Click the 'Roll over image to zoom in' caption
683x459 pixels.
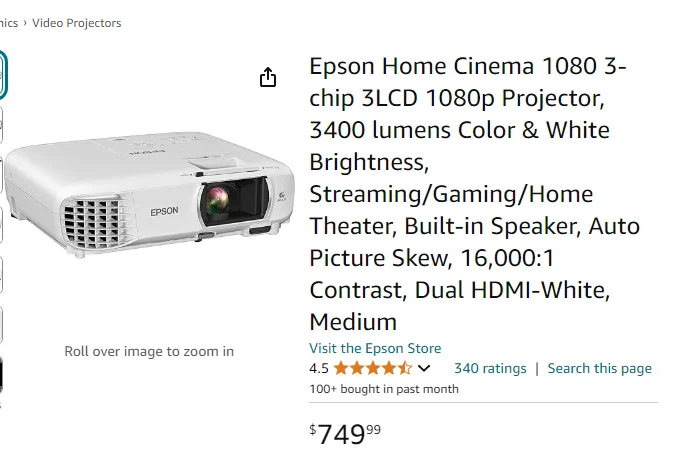point(149,351)
